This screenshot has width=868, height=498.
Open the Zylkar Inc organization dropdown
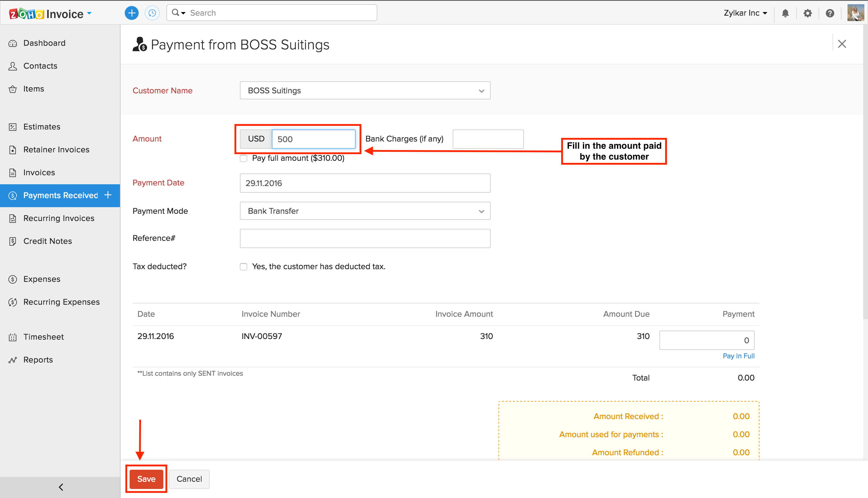coord(745,13)
